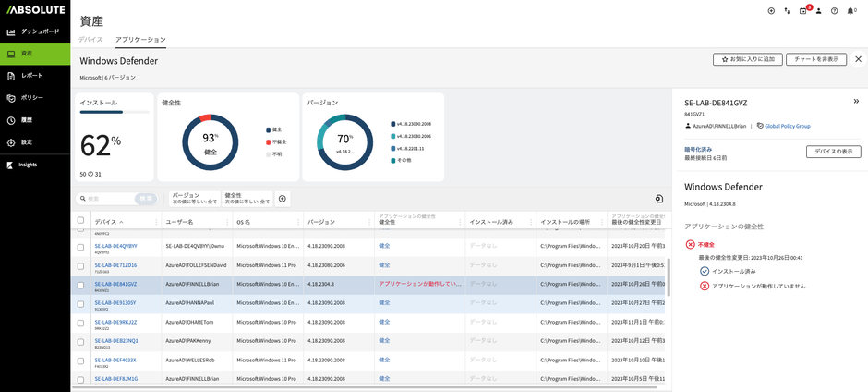Click the export icon above the table
This screenshot has width=868, height=392.
658,199
